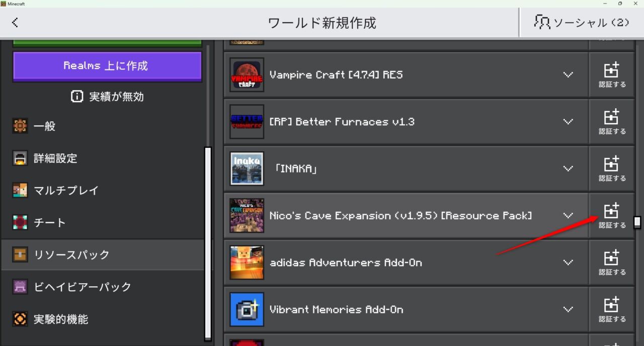
Task: Click the left sidebar scrollbar
Action: pos(208,244)
